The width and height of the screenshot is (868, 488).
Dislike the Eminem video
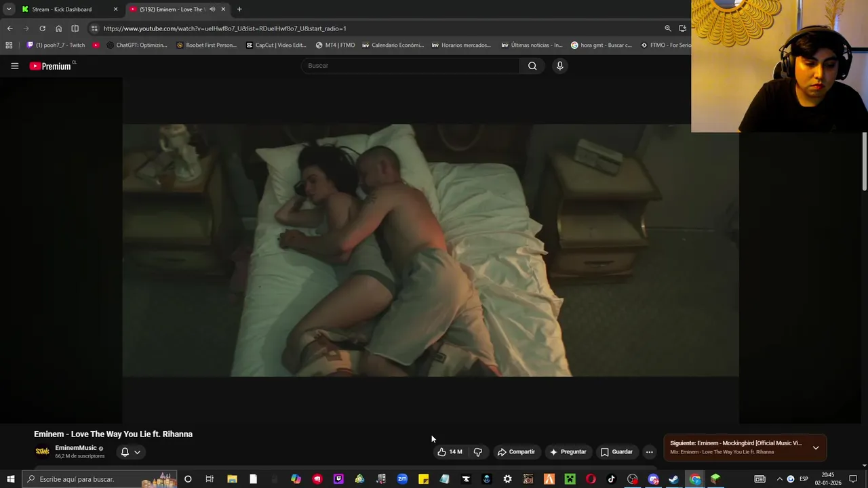pos(478,452)
